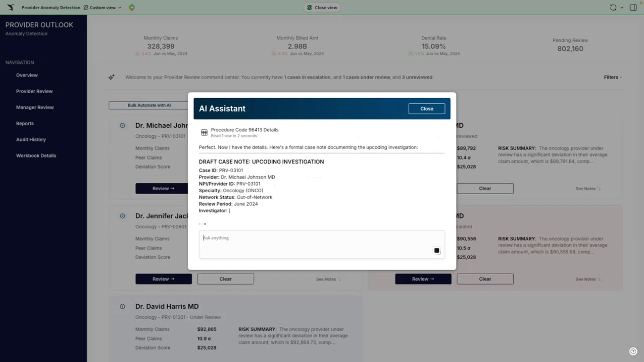Click the Sigma bird logo icon
The height and width of the screenshot is (362, 644).
pos(11,8)
